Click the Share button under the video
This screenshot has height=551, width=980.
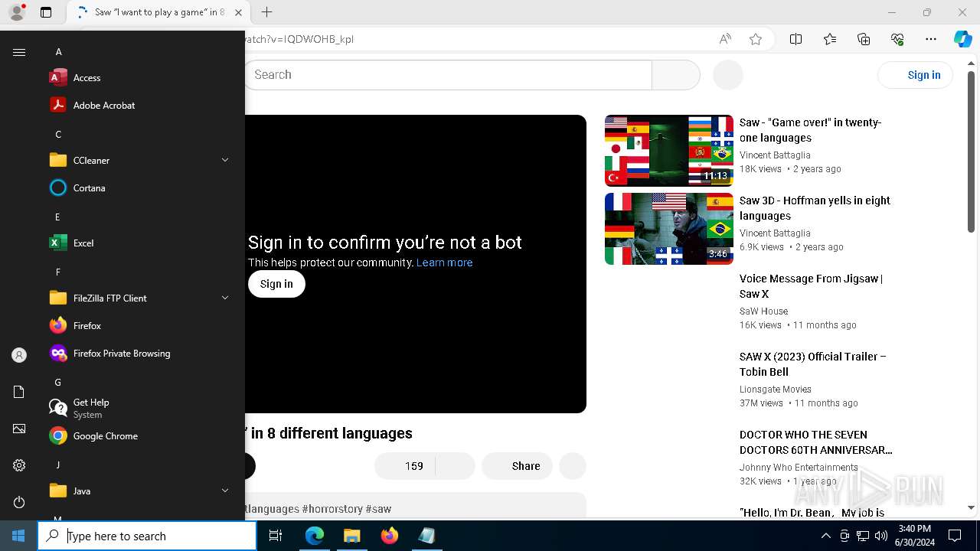517,466
